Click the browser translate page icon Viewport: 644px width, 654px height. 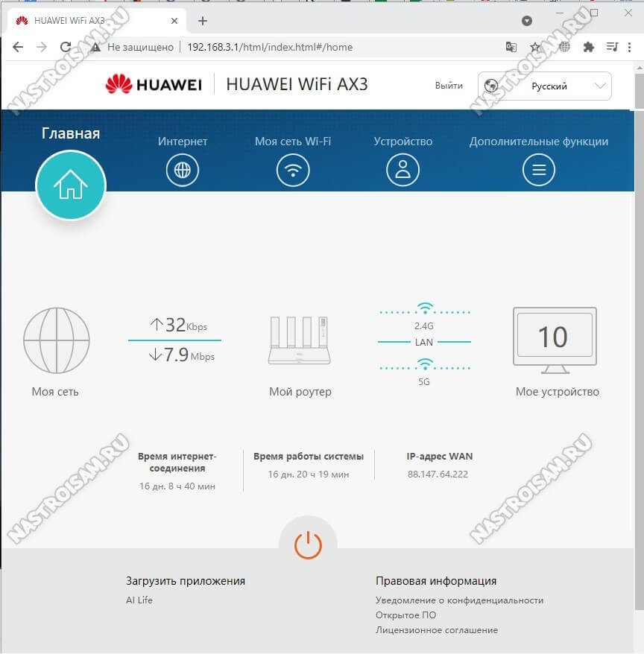point(511,47)
